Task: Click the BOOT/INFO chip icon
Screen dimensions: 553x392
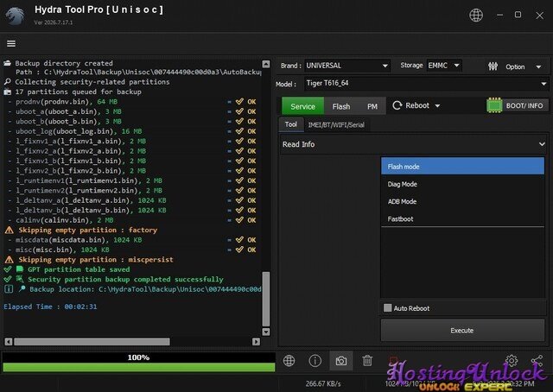Action: 494,105
